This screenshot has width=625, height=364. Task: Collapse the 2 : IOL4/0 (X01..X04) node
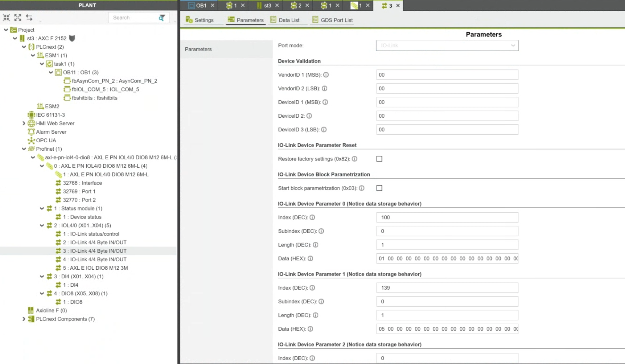pyautogui.click(x=42, y=225)
